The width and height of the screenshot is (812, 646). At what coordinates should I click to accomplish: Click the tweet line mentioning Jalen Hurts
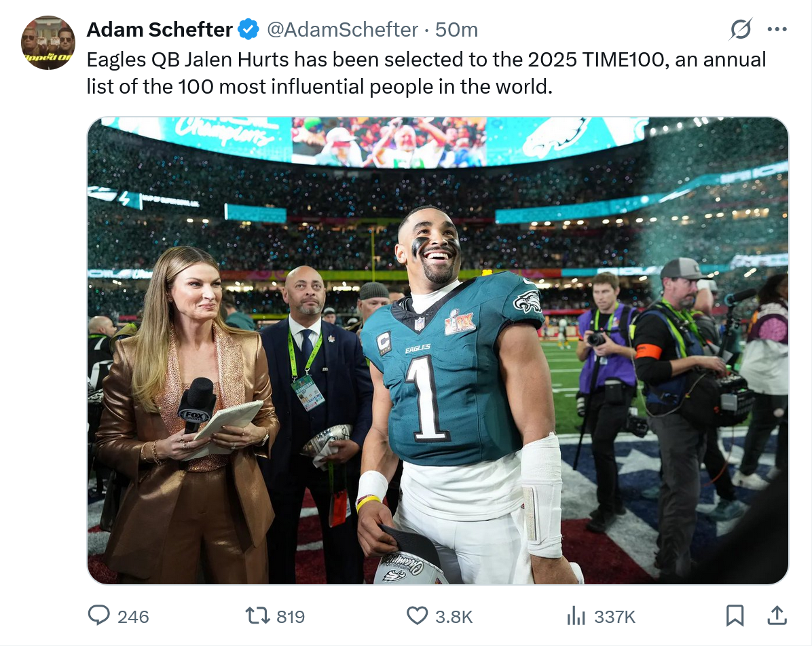coord(426,60)
